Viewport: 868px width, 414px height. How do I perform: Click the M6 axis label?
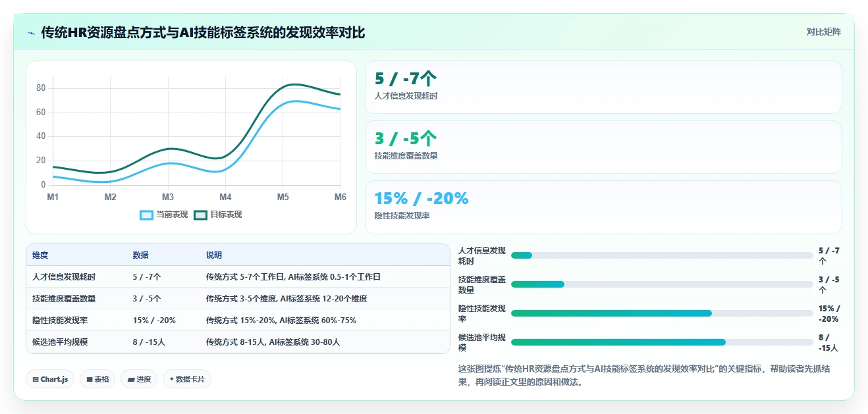tap(340, 197)
